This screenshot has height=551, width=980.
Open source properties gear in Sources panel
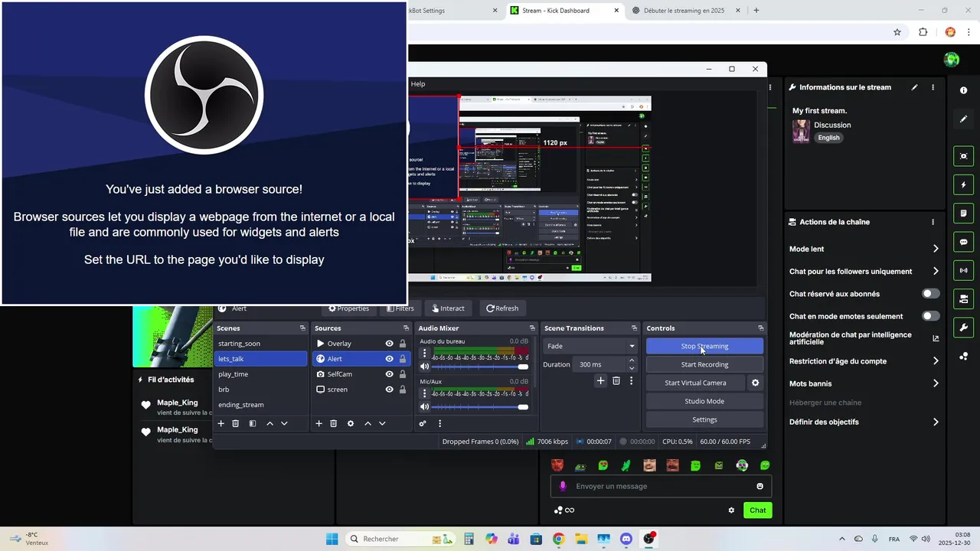[x=351, y=423]
